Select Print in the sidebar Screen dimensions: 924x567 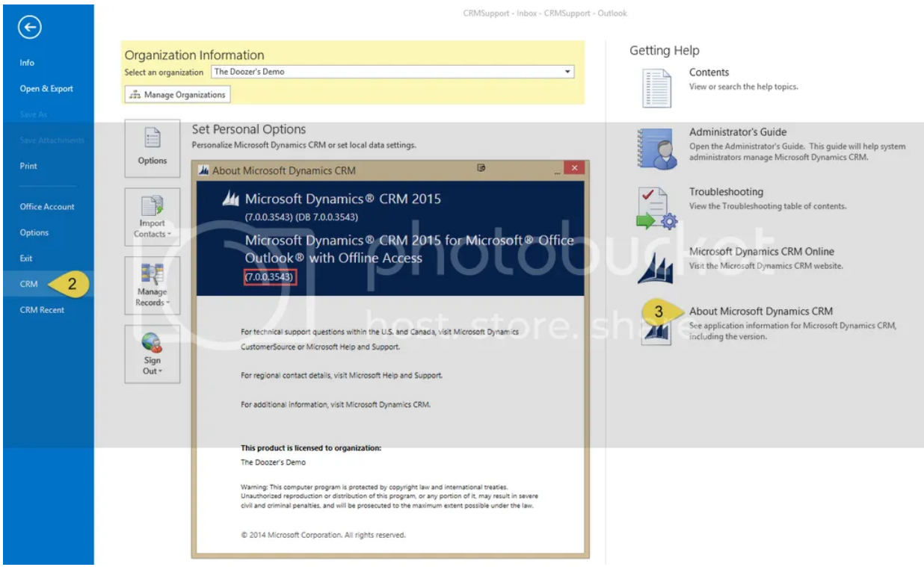point(28,166)
